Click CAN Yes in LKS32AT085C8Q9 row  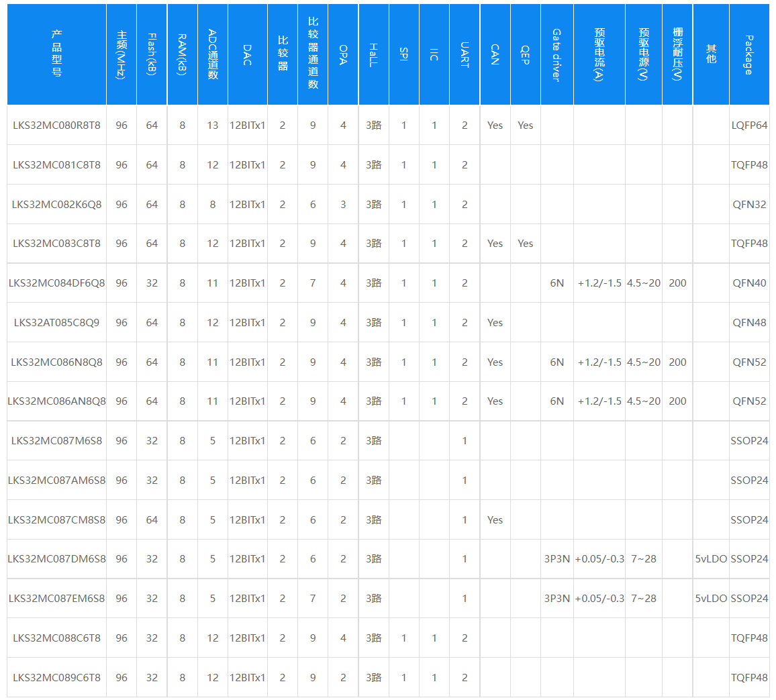pyautogui.click(x=495, y=323)
